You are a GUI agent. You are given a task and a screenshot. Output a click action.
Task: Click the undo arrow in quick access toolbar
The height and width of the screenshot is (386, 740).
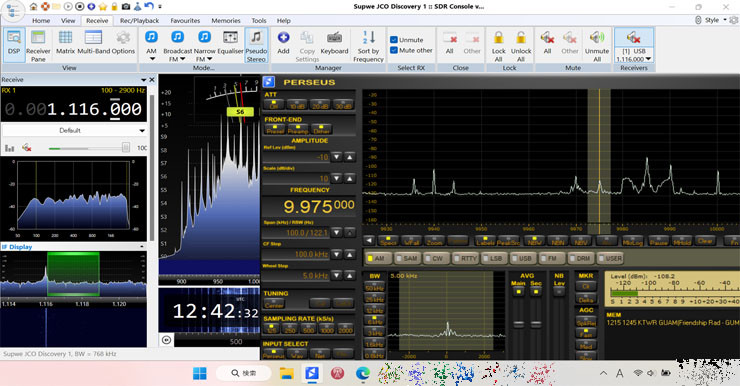pyautogui.click(x=149, y=7)
